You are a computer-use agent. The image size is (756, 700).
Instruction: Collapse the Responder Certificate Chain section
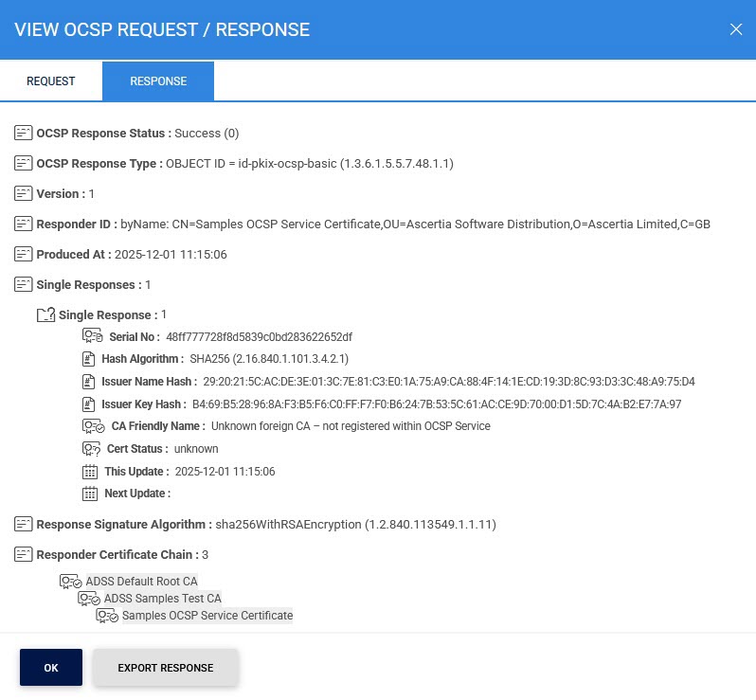[24, 554]
